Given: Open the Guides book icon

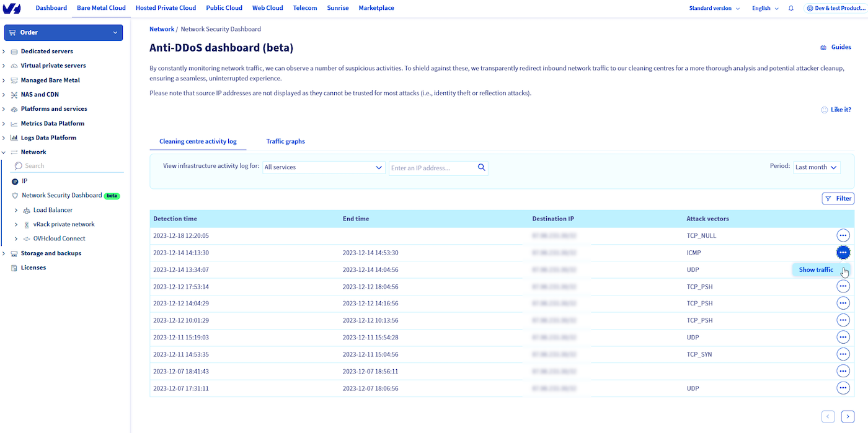Looking at the screenshot, I should click(823, 47).
